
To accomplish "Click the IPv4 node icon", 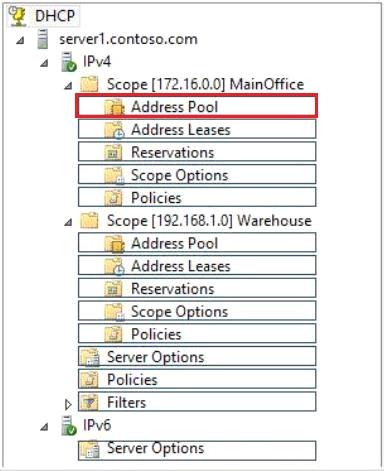I will point(69,62).
